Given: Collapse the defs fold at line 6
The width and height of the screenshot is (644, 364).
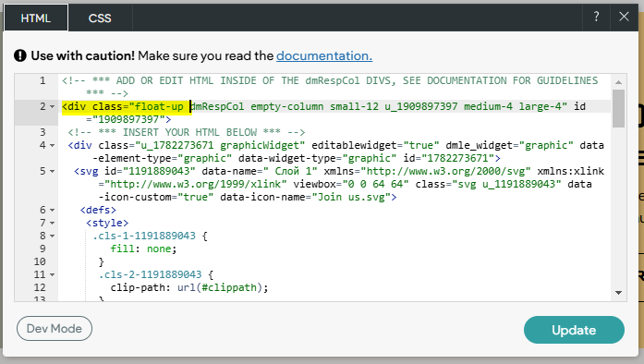Looking at the screenshot, I should click(52, 210).
